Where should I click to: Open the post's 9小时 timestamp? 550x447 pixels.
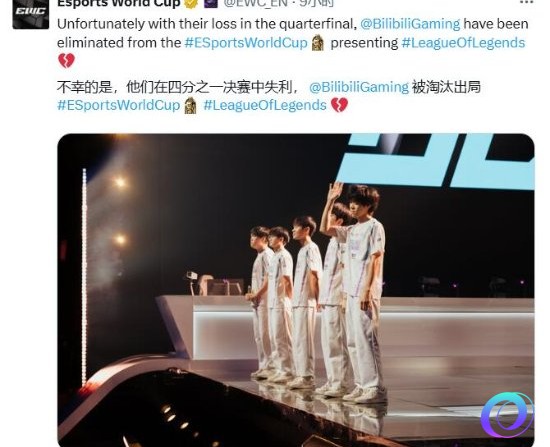pos(317,3)
